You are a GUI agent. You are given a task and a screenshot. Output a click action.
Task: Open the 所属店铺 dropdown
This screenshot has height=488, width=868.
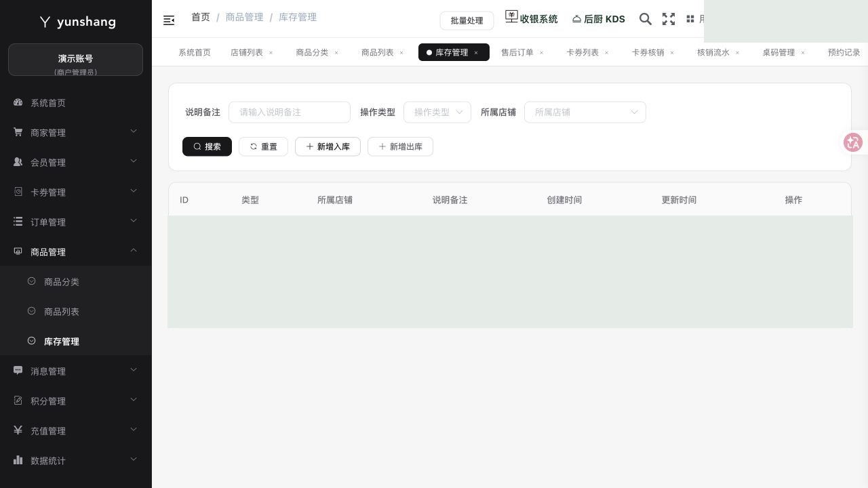click(585, 112)
